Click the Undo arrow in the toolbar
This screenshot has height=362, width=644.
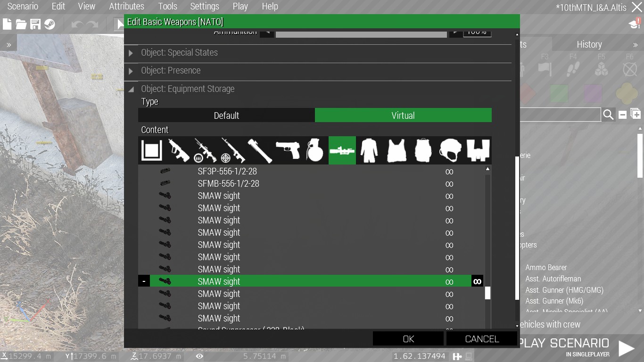tap(77, 24)
